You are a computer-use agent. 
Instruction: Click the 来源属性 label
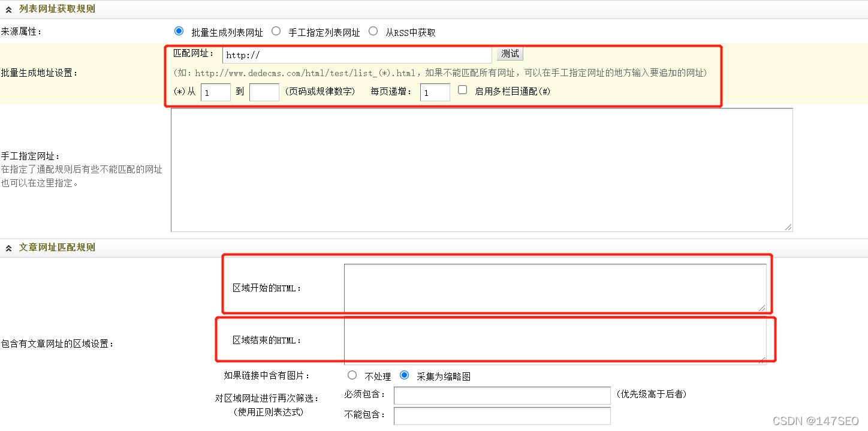(22, 31)
